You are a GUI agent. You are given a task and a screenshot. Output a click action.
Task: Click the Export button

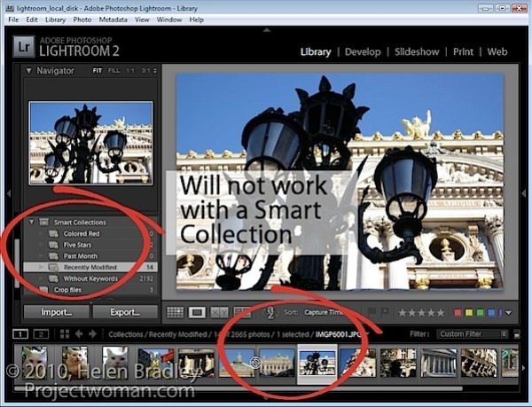pos(125,312)
